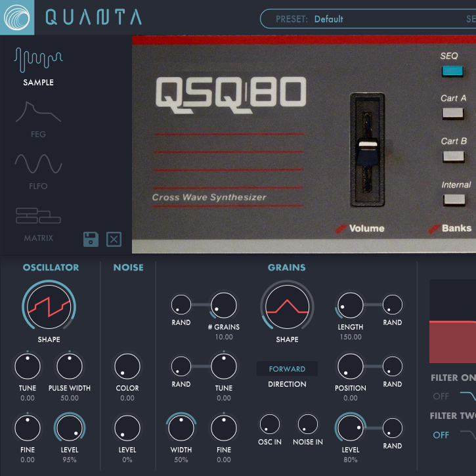Image resolution: width=476 pixels, height=476 pixels.
Task: Open the FLFO sine wave tab
Action: 38,172
